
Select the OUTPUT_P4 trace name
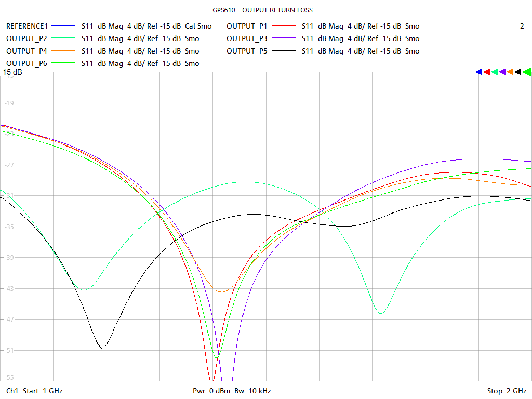pyautogui.click(x=27, y=51)
